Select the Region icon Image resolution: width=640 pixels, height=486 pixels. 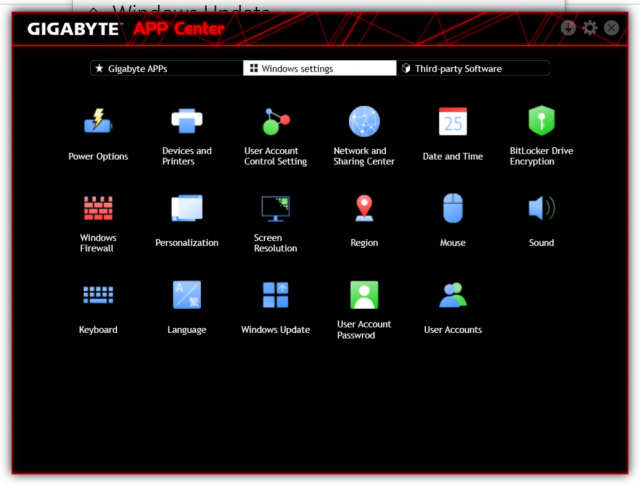click(x=364, y=208)
